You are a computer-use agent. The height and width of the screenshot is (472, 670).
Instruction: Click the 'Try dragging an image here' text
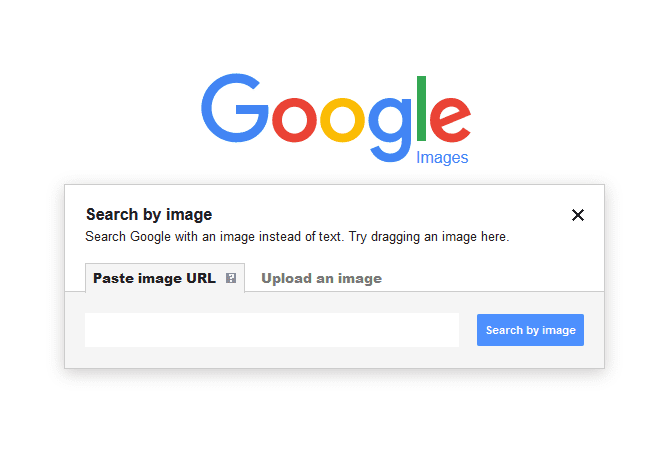(x=429, y=237)
